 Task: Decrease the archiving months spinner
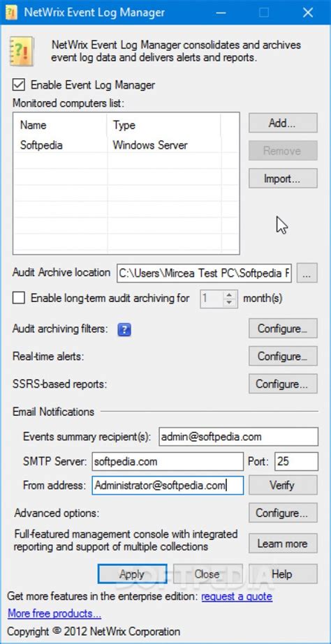pyautogui.click(x=230, y=302)
